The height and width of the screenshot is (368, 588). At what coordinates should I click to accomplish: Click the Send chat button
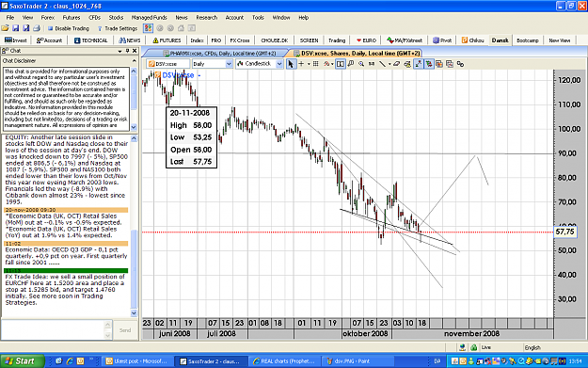click(125, 330)
